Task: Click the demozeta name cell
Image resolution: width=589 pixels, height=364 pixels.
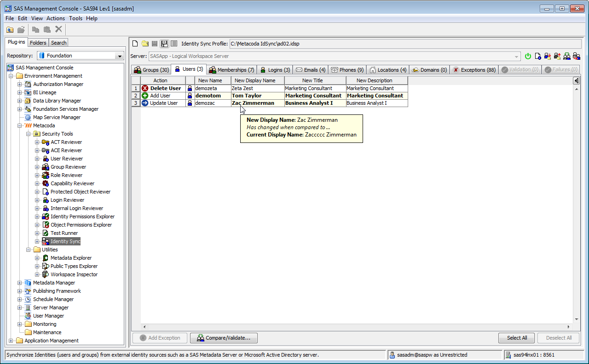Action: coord(213,88)
